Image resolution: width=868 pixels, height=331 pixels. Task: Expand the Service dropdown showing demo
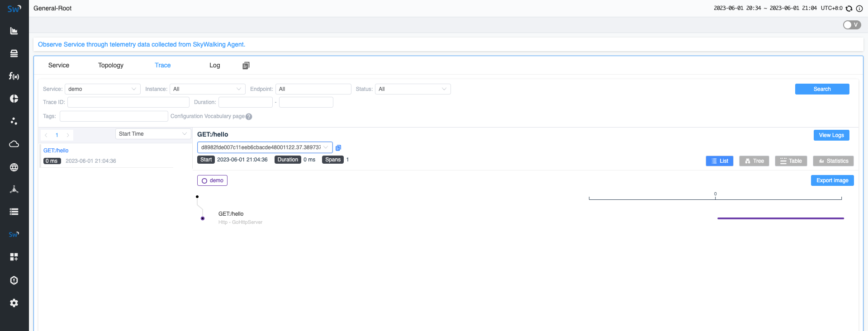pos(102,89)
